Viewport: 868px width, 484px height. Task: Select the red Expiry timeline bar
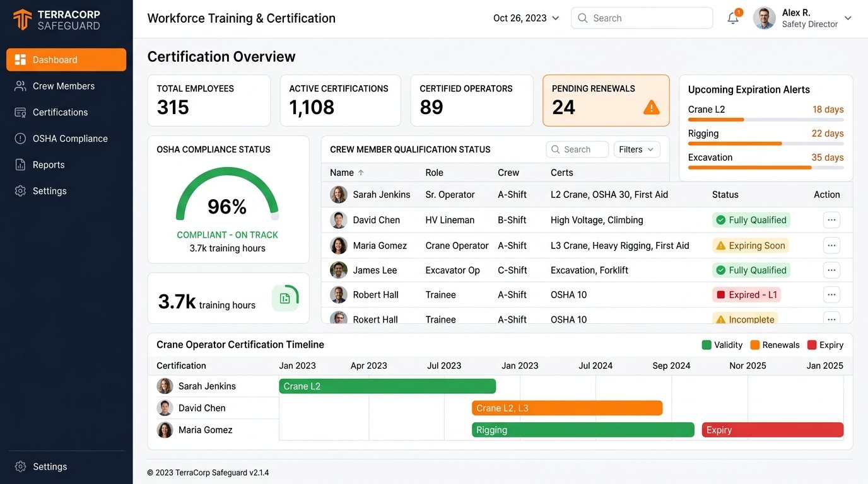[x=773, y=430]
